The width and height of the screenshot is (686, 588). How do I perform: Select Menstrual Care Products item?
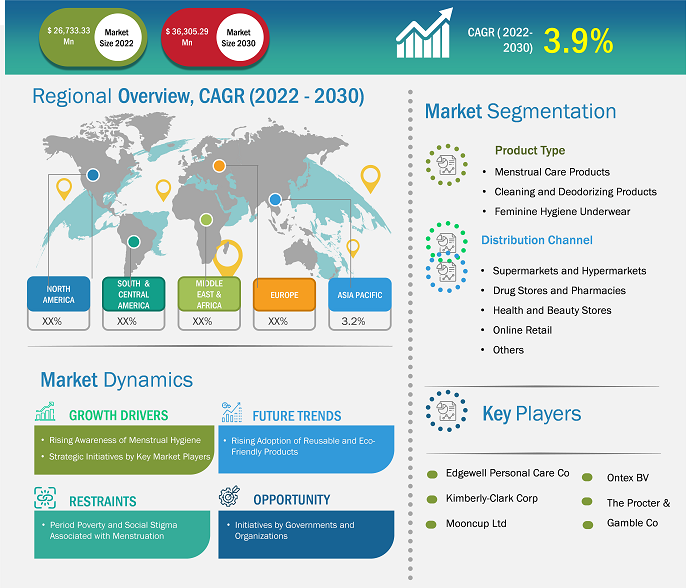pos(551,172)
